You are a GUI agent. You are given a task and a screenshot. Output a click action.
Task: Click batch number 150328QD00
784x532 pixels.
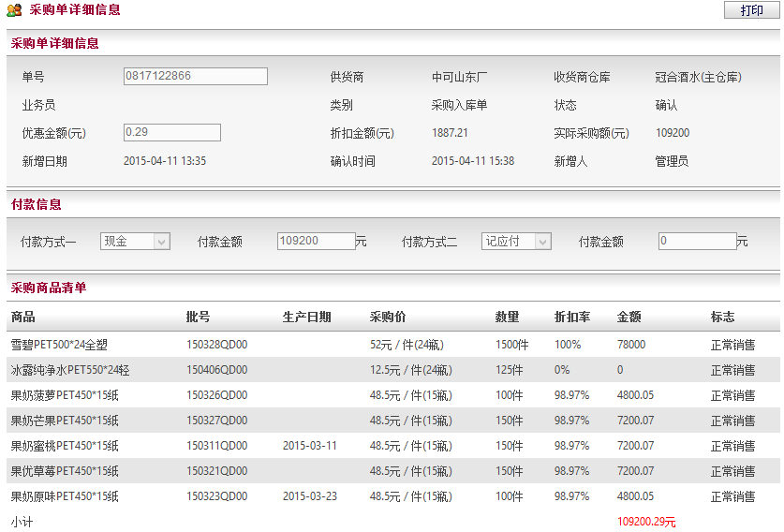(217, 345)
